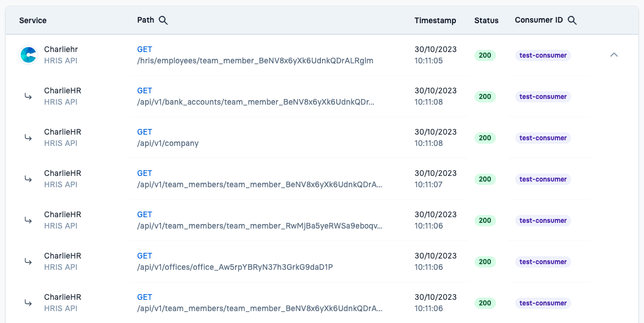The width and height of the screenshot is (644, 323).
Task: Click sub-request arrow icon for offices row
Action: coord(28,261)
